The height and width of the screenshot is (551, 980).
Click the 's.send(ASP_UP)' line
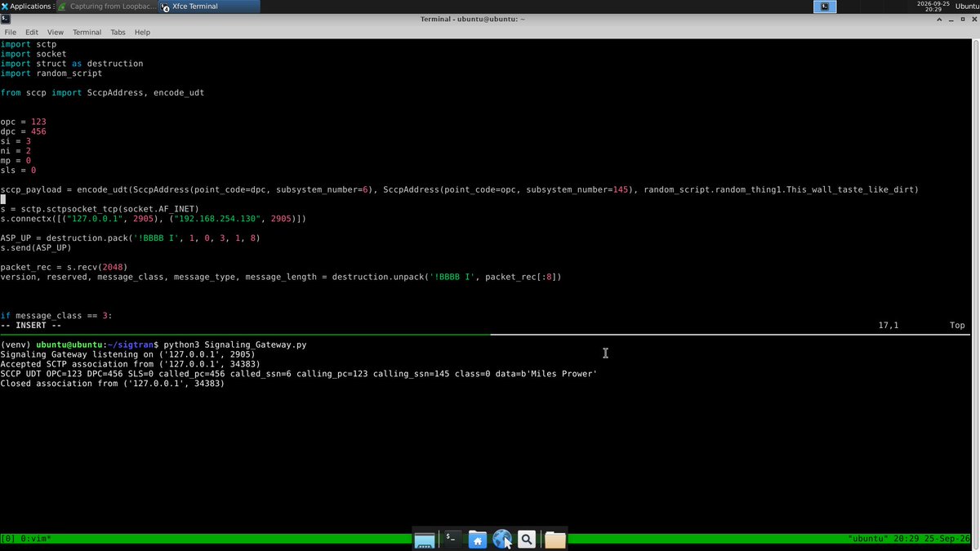pyautogui.click(x=36, y=248)
